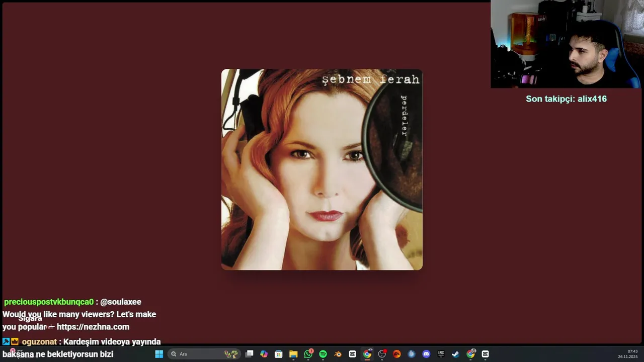
Task: Open Task View from the taskbar
Action: [249, 354]
